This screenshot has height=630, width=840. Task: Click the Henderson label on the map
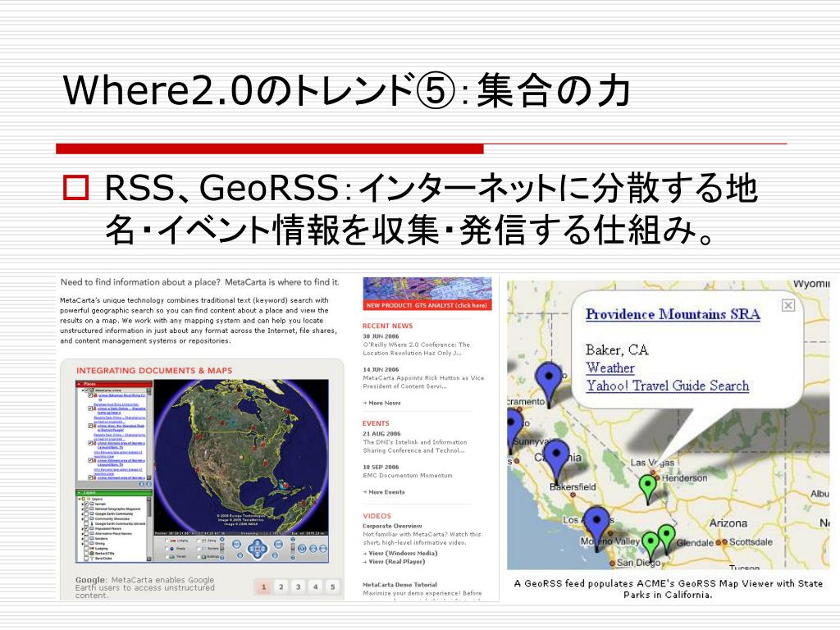coord(684,478)
